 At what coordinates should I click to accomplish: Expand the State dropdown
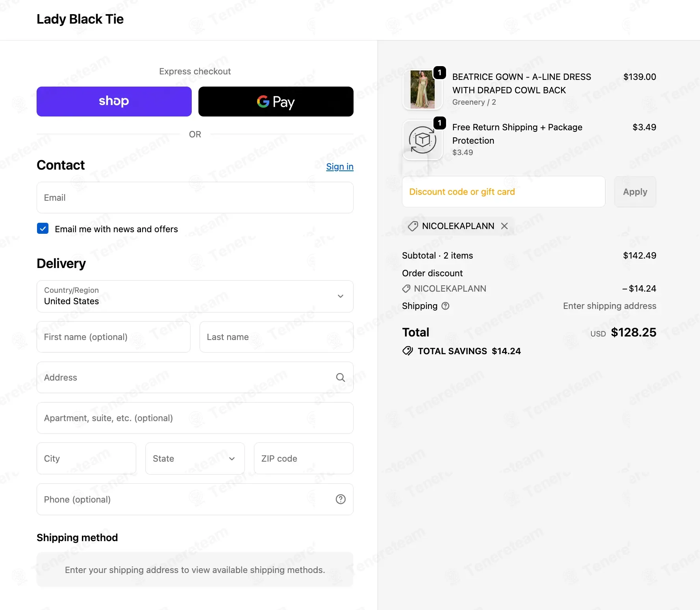pos(195,458)
